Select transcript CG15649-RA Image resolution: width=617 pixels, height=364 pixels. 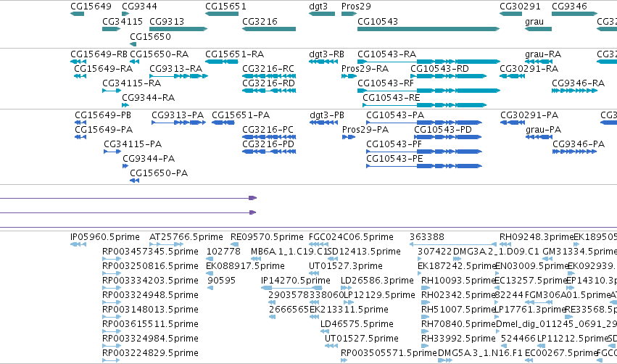click(80, 76)
